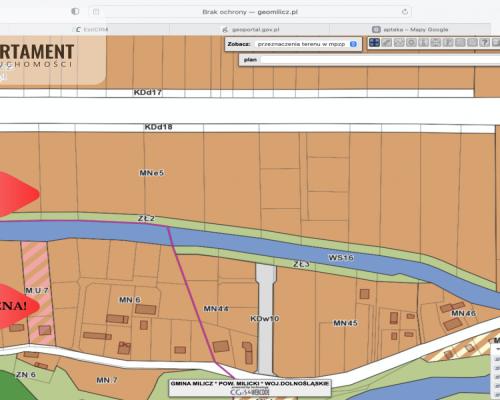Open the "apteka – Mapy Google" tab
Viewport: 500px width, 400px height.
(x=411, y=29)
